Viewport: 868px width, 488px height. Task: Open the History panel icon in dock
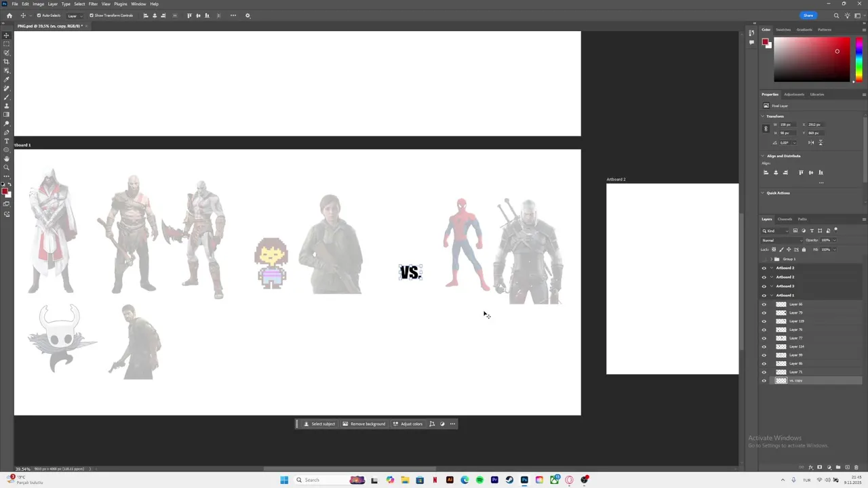tap(751, 33)
